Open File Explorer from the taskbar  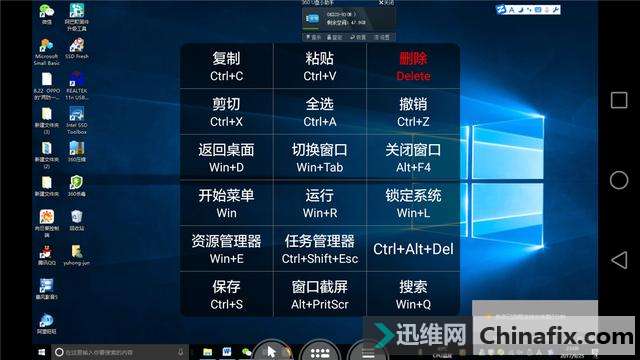(x=208, y=352)
